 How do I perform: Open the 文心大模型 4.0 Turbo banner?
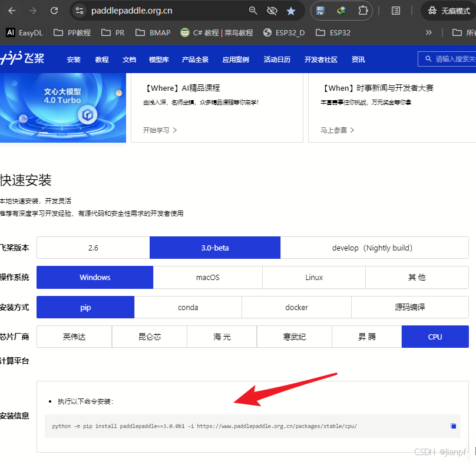click(63, 108)
